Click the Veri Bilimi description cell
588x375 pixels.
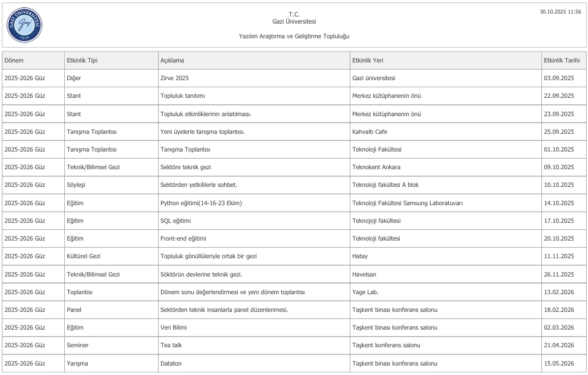(x=173, y=328)
